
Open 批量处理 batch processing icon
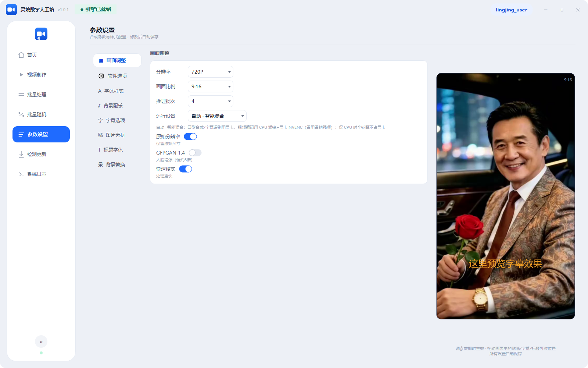point(21,95)
